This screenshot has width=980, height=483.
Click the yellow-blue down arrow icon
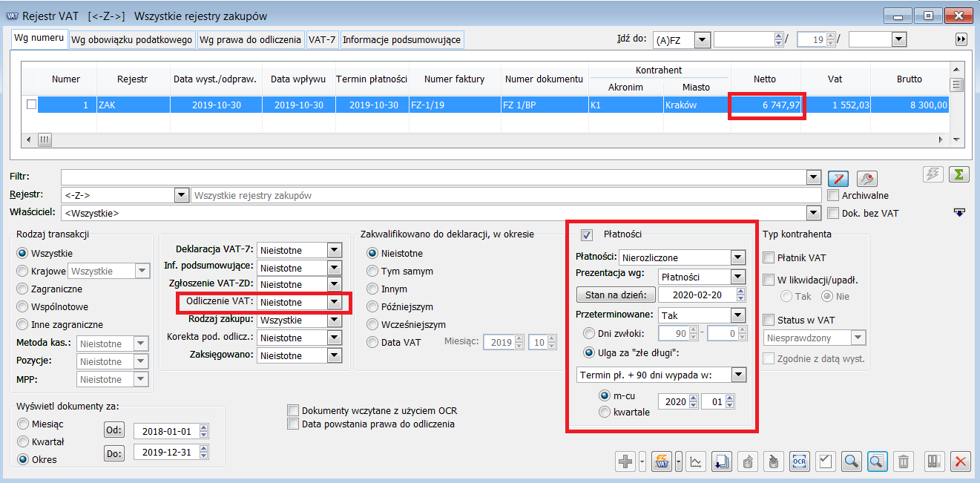click(x=960, y=213)
